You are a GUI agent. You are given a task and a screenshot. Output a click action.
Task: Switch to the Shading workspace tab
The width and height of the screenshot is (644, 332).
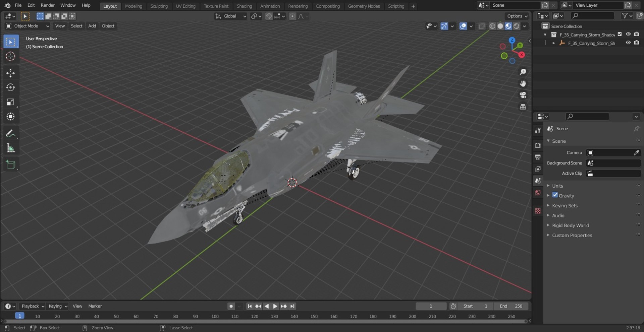pyautogui.click(x=244, y=6)
